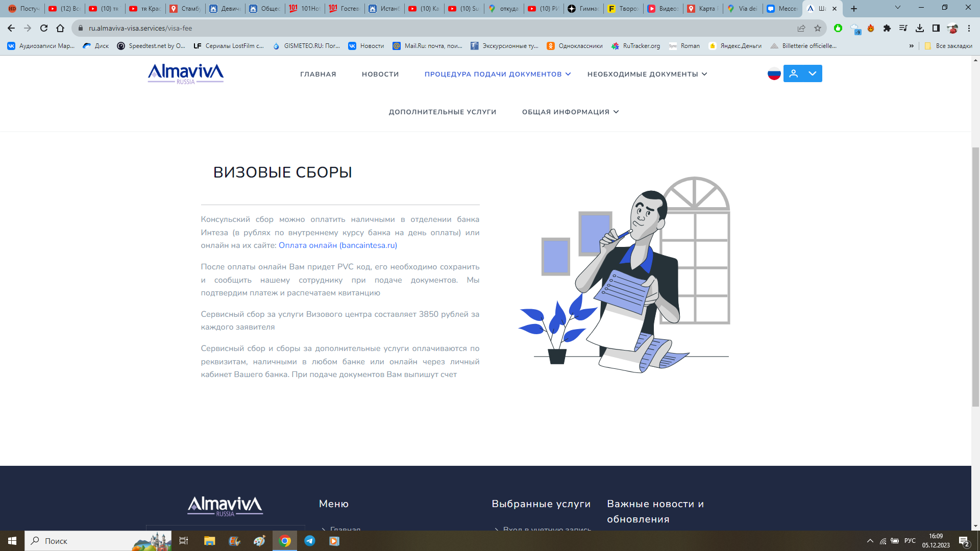Open VK Новости bookmark
This screenshot has height=551, width=980.
coord(366,46)
